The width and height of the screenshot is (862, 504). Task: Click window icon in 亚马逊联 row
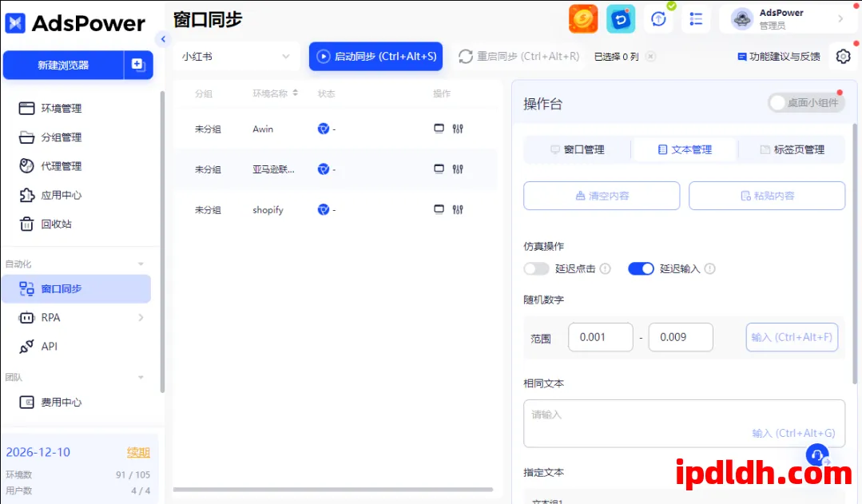point(439,169)
